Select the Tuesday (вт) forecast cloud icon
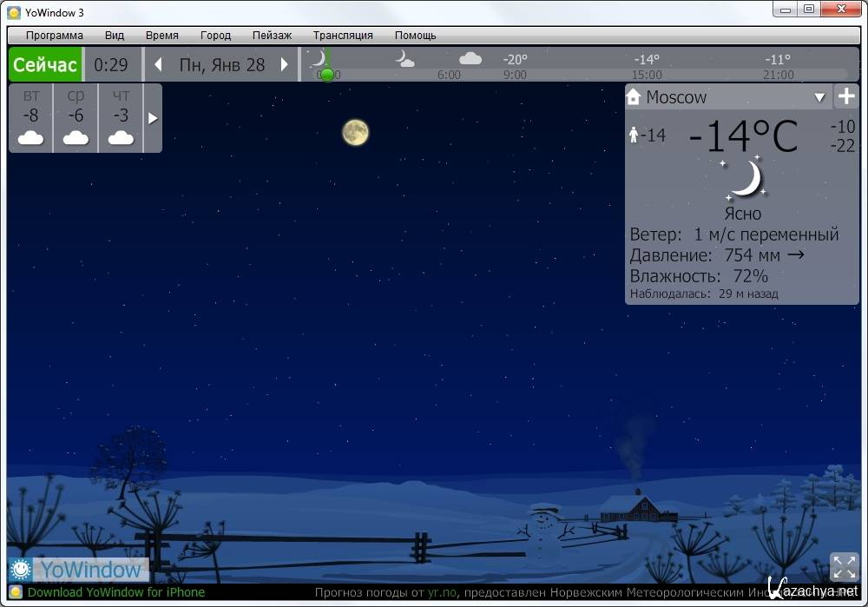Viewport: 868px width, 607px height. [30, 138]
